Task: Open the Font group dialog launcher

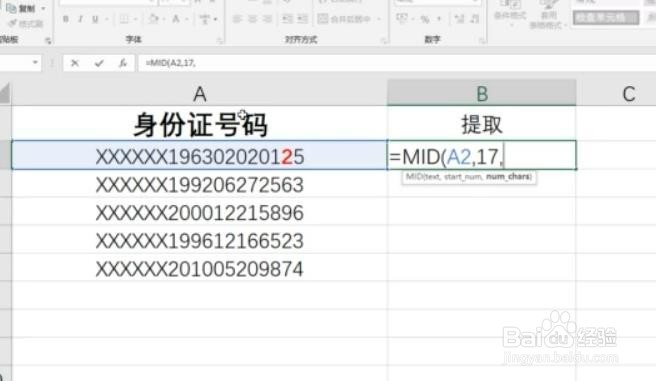Action: pos(220,41)
